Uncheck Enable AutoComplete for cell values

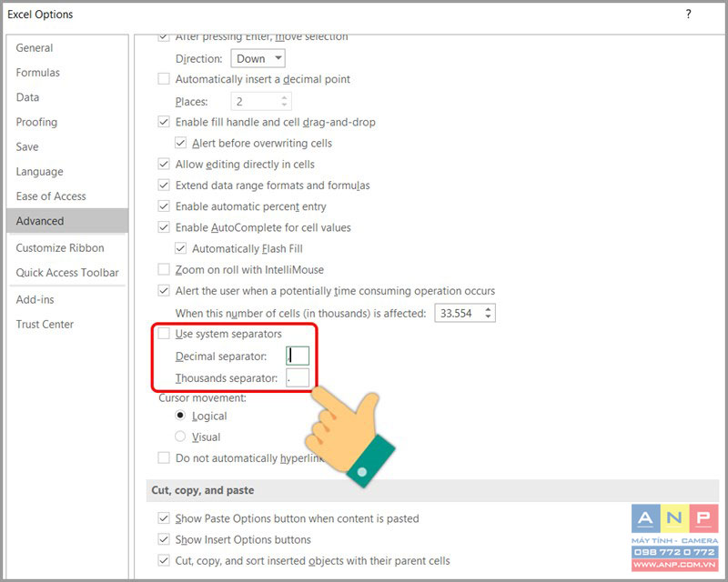pos(164,227)
